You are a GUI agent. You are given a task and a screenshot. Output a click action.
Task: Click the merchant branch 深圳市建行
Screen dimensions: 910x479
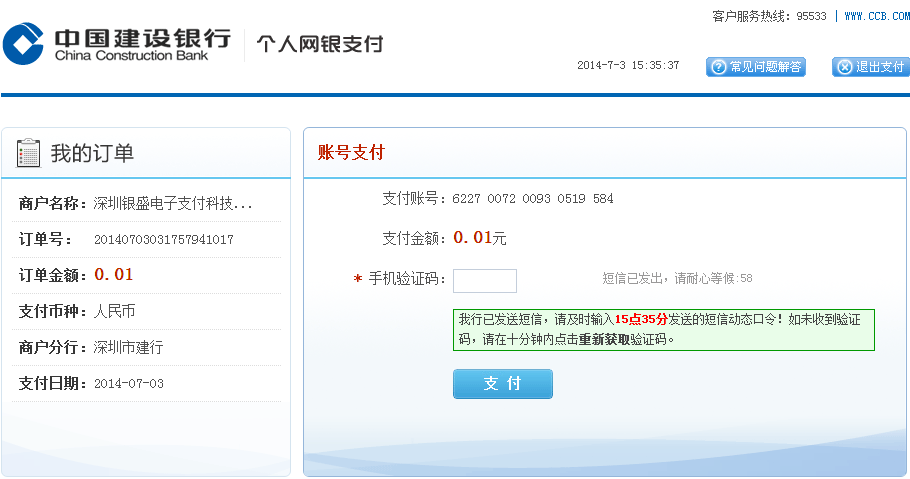coord(128,347)
